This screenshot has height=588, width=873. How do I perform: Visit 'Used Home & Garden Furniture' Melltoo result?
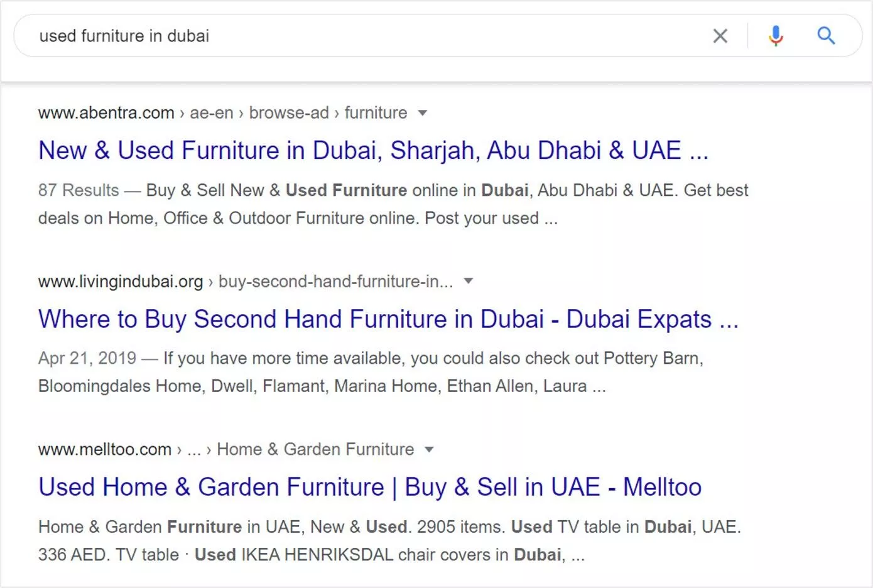coord(370,487)
